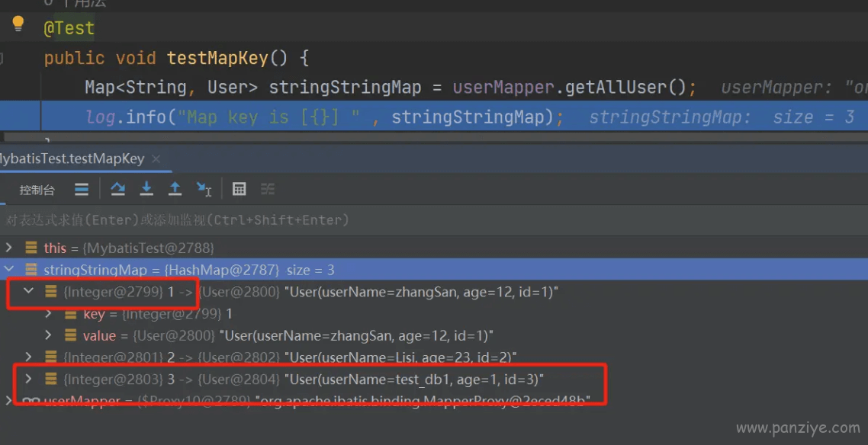This screenshot has height=445, width=868.
Task: Expand the userMapper proxy node
Action: 8,401
